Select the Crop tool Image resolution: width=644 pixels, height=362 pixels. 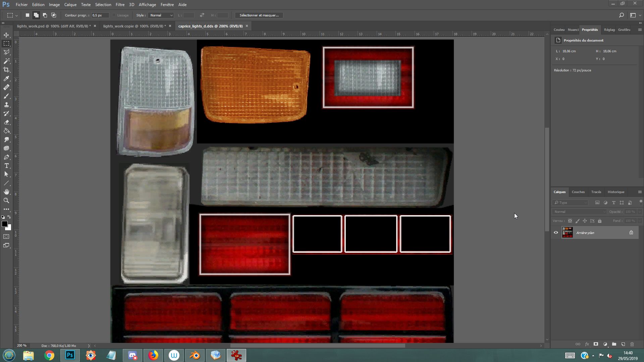6,70
